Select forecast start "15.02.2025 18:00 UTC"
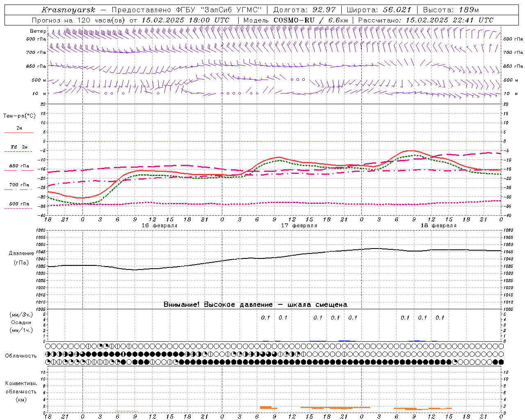 [185, 20]
